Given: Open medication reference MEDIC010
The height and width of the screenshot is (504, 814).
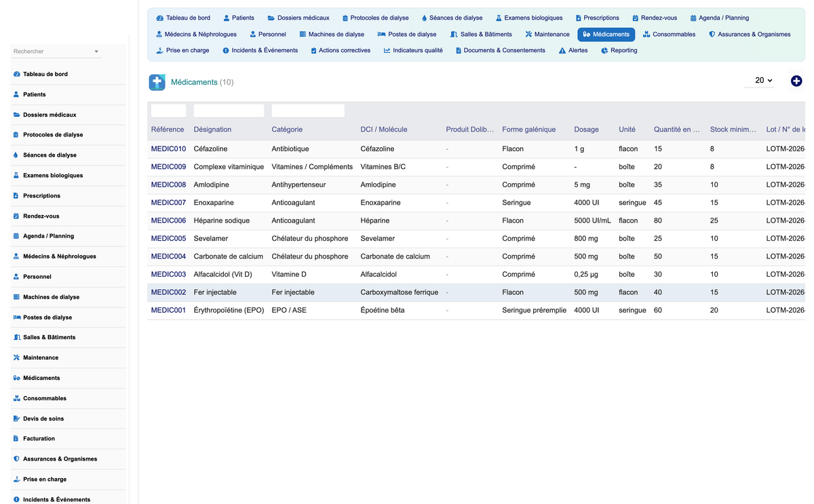Looking at the screenshot, I should point(168,149).
